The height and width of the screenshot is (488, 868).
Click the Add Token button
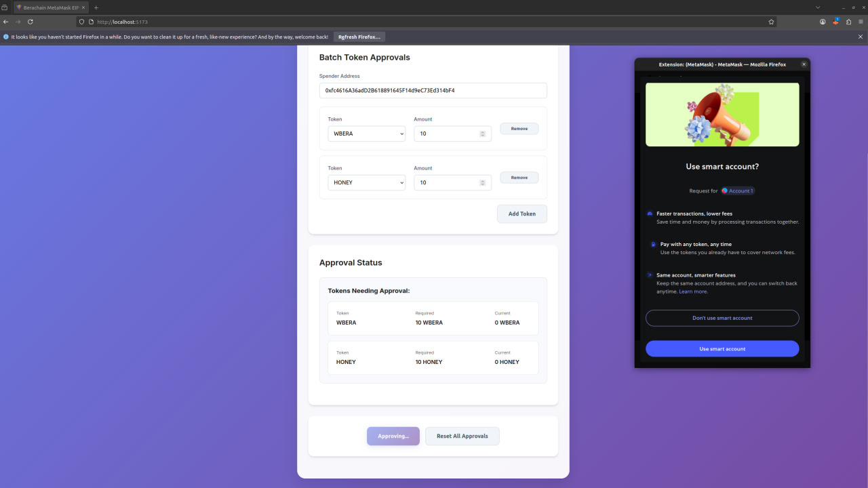(521, 213)
